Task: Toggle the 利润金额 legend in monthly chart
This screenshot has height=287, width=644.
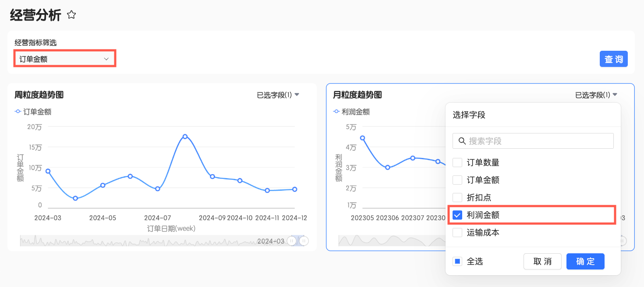Action: 351,112
